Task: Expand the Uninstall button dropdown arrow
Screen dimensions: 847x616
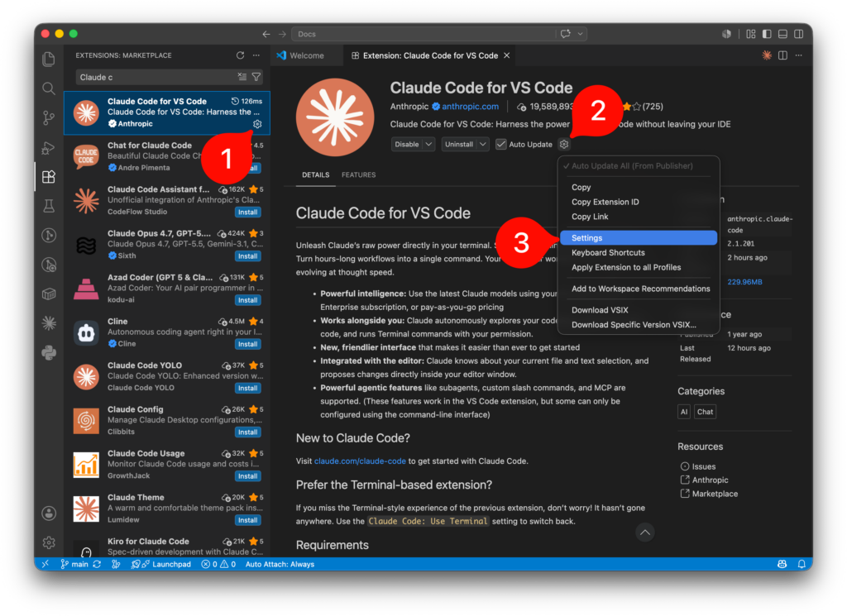Action: tap(483, 144)
